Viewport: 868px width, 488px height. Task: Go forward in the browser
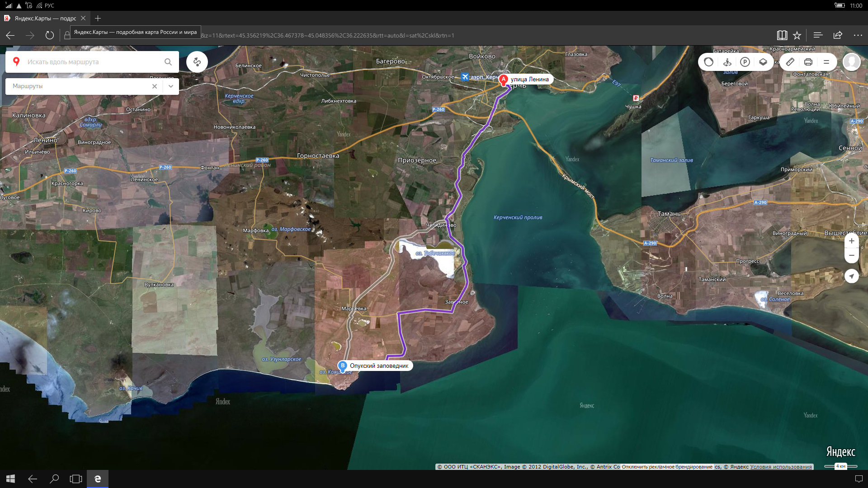coord(30,35)
